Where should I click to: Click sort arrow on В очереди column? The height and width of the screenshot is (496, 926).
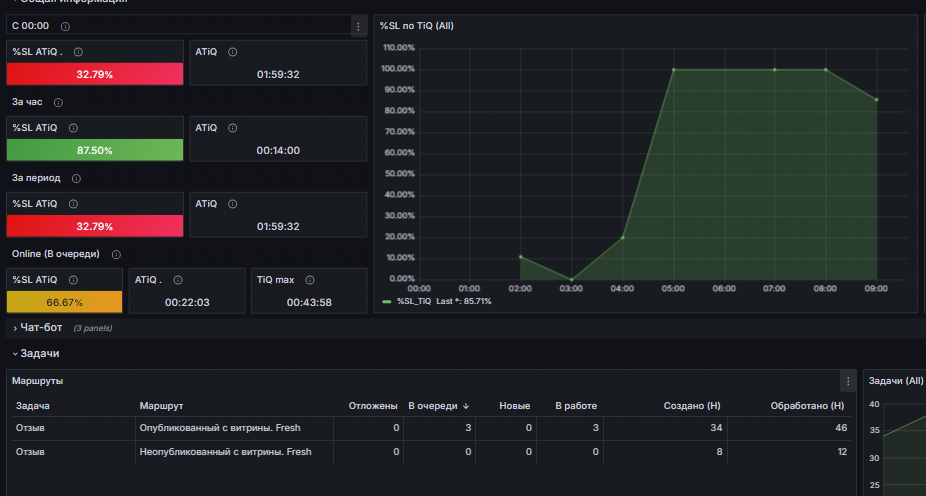[x=466, y=406]
